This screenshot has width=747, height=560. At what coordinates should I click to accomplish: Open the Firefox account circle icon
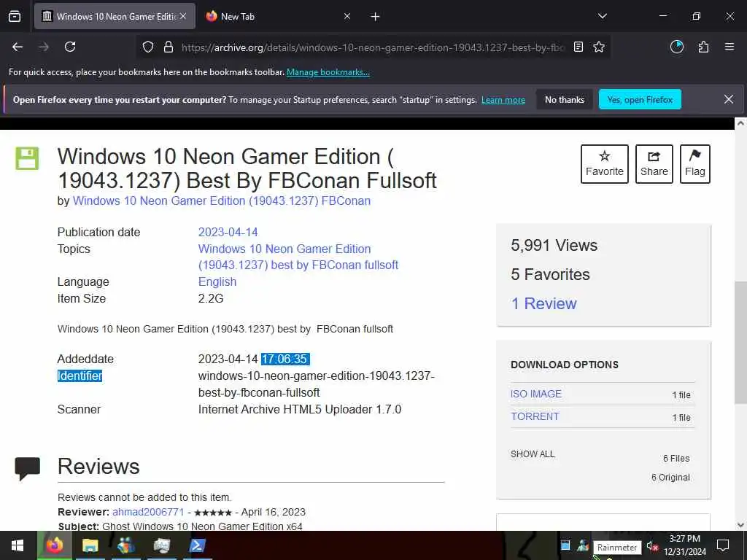(x=676, y=47)
